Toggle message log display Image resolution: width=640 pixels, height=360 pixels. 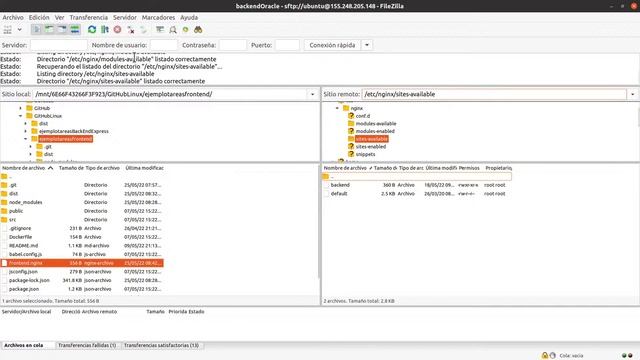click(x=36, y=29)
